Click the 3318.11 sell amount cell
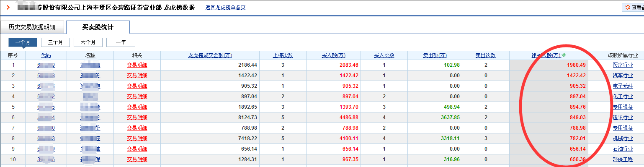 click(x=450, y=138)
